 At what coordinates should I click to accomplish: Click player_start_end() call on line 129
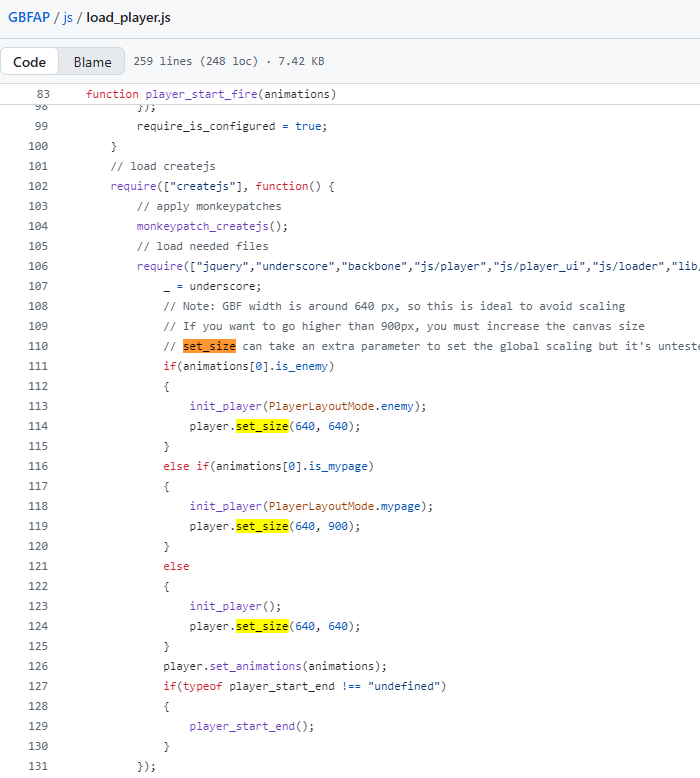point(252,726)
